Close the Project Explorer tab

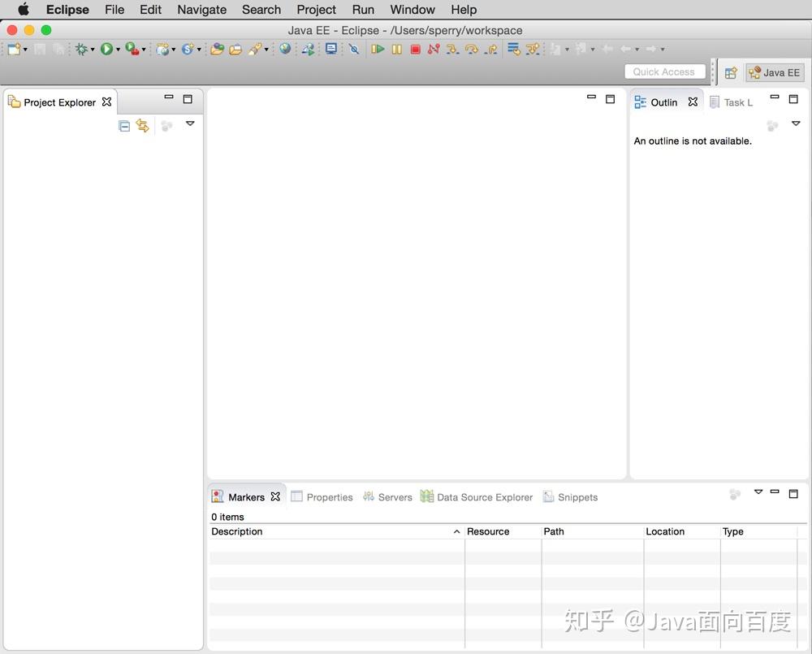pos(106,102)
